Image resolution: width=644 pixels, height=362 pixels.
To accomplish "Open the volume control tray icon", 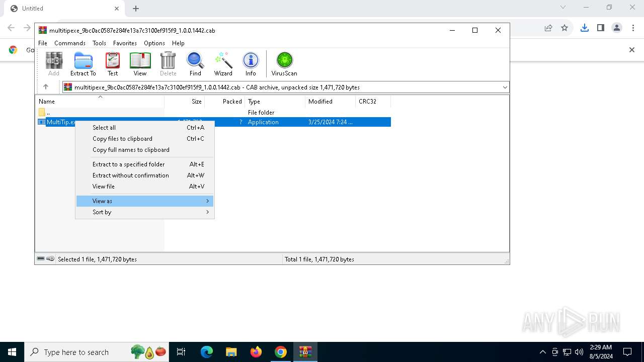I will [579, 352].
